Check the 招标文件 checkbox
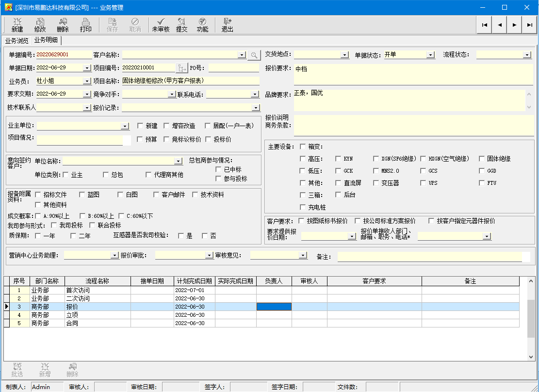 pyautogui.click(x=38, y=195)
